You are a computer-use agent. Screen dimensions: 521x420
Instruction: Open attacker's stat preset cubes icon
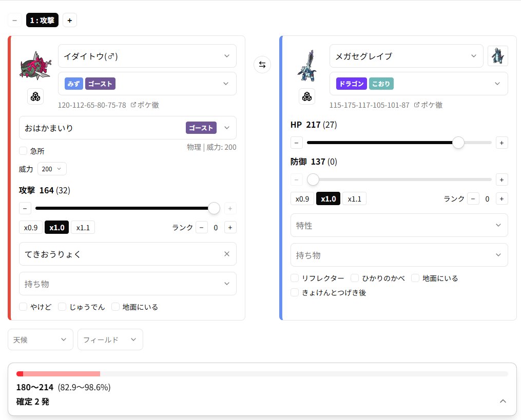(35, 96)
